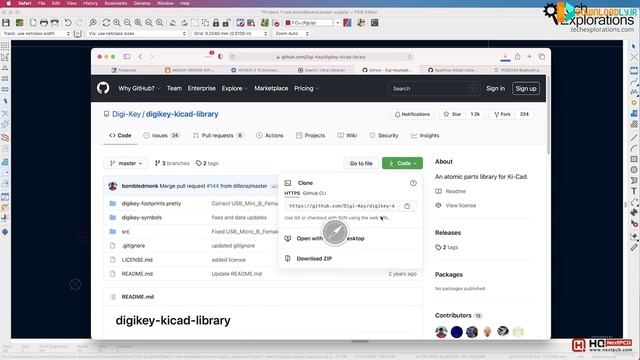Screen dimensions: 640x360
Task: Open the LICENSE.md file
Action: [x=137, y=260]
